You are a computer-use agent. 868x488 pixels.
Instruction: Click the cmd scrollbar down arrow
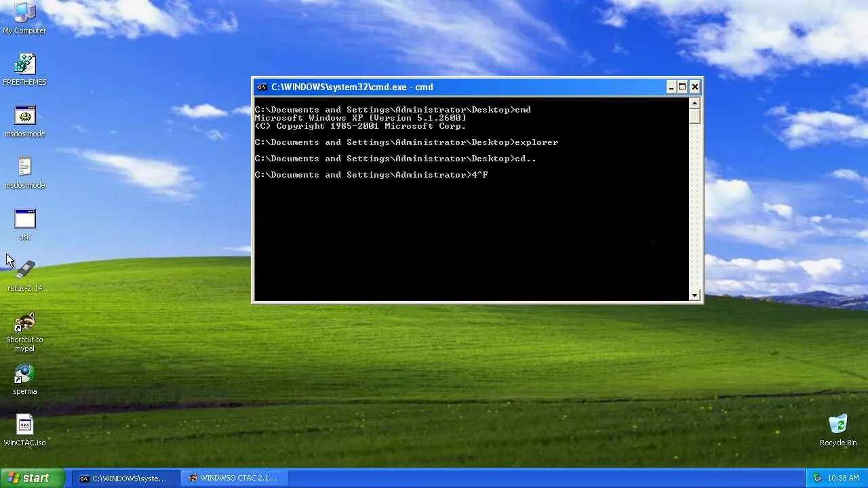coord(694,295)
